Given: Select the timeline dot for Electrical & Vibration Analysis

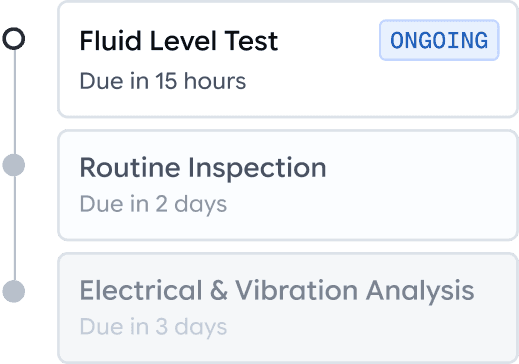Looking at the screenshot, I should pyautogui.click(x=14, y=291).
